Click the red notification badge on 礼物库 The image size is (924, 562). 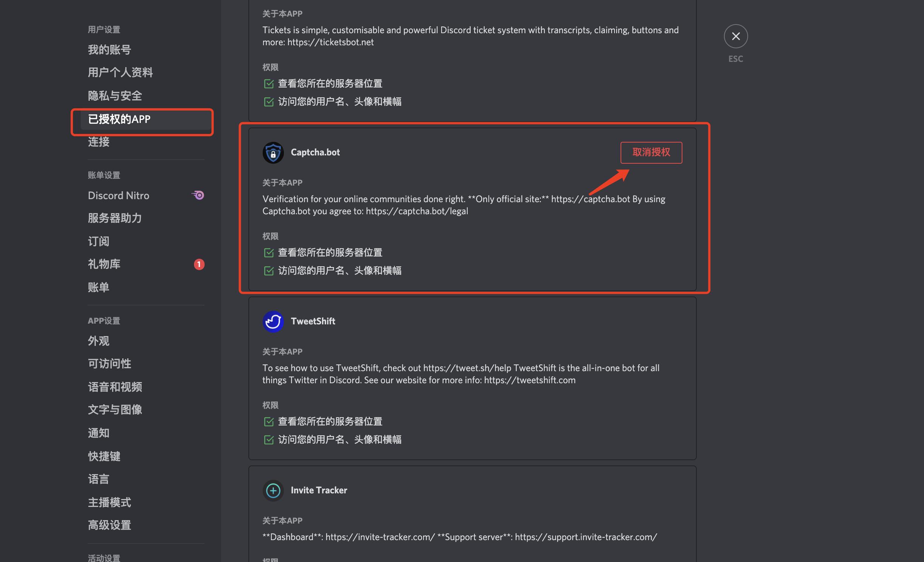point(199,264)
